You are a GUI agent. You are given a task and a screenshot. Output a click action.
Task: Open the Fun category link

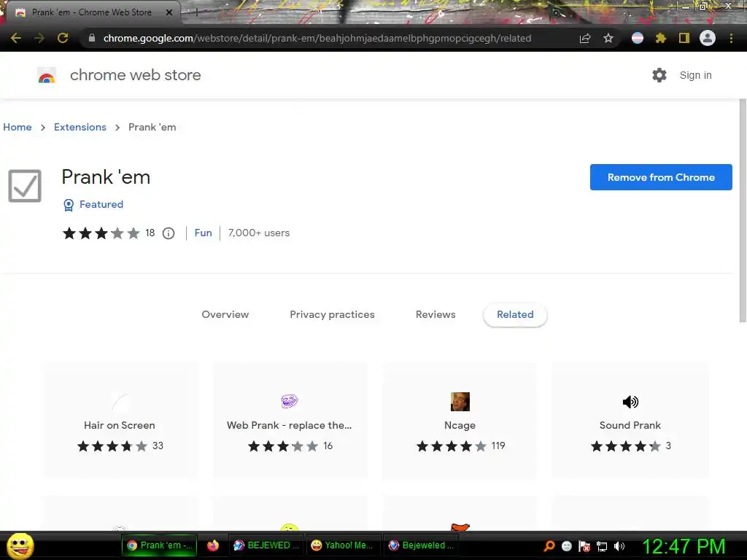[203, 233]
